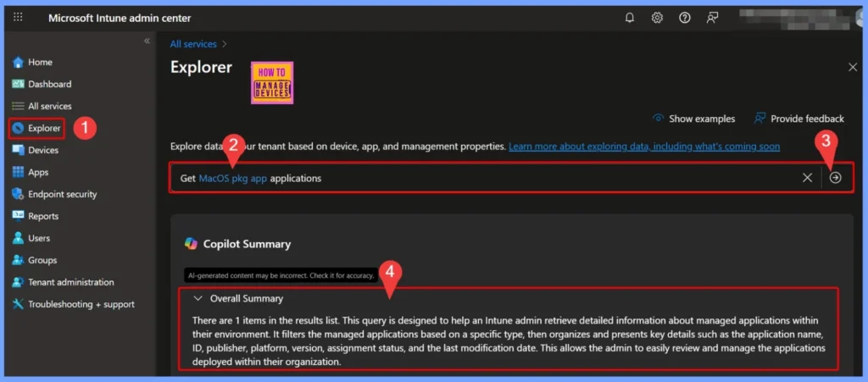Open Dashboard from the navigation

pyautogui.click(x=50, y=84)
